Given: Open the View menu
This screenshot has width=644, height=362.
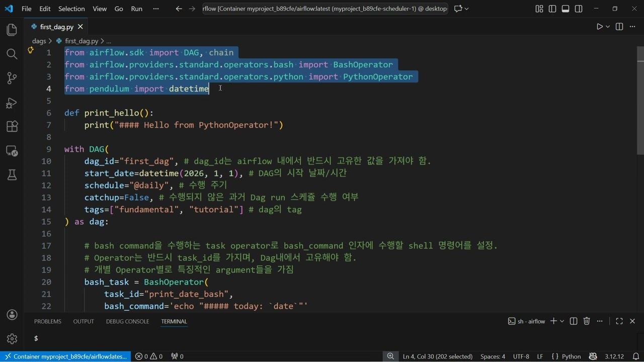Looking at the screenshot, I should click(100, 9).
